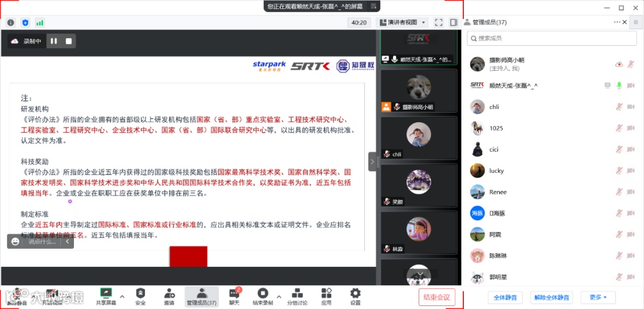Open 聊天 chat with 2 unread
Screen dimensions: 644x309
(234, 296)
